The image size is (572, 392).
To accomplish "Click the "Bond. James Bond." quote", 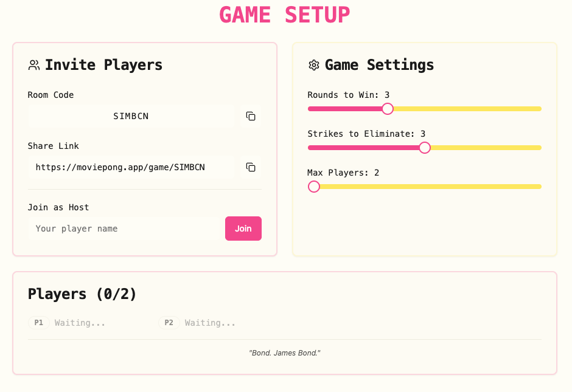I will coord(285,353).
